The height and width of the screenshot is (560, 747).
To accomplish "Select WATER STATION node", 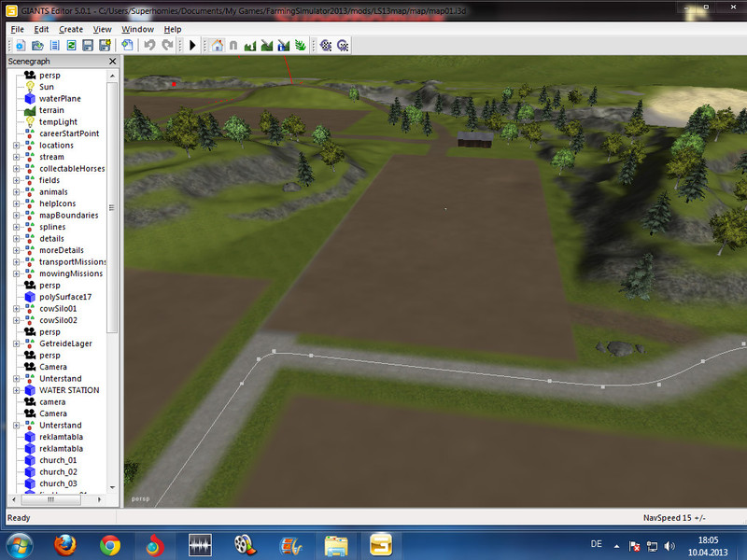I will coord(69,390).
